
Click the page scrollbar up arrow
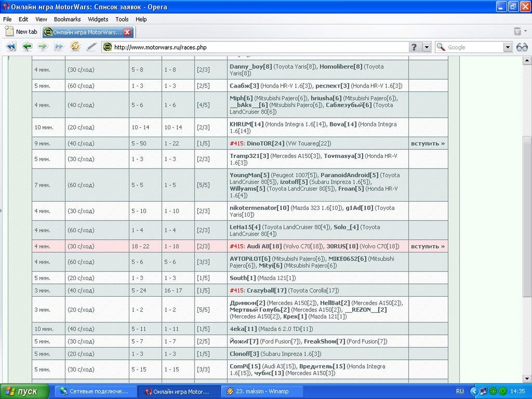coord(527,61)
